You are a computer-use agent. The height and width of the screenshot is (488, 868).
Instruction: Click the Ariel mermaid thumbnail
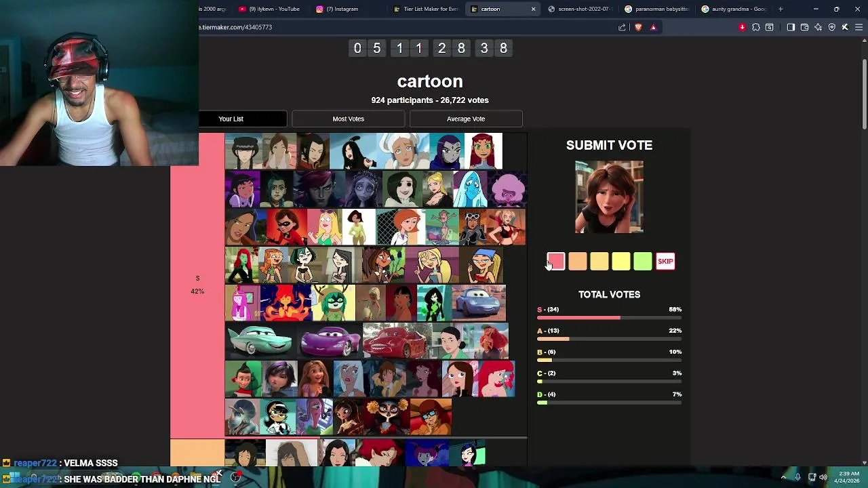[x=497, y=379]
